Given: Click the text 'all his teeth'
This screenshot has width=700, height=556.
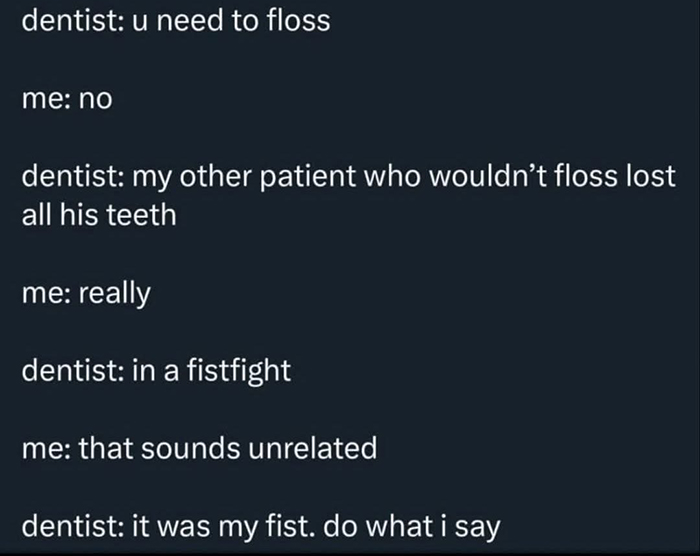Looking at the screenshot, I should (x=99, y=214).
